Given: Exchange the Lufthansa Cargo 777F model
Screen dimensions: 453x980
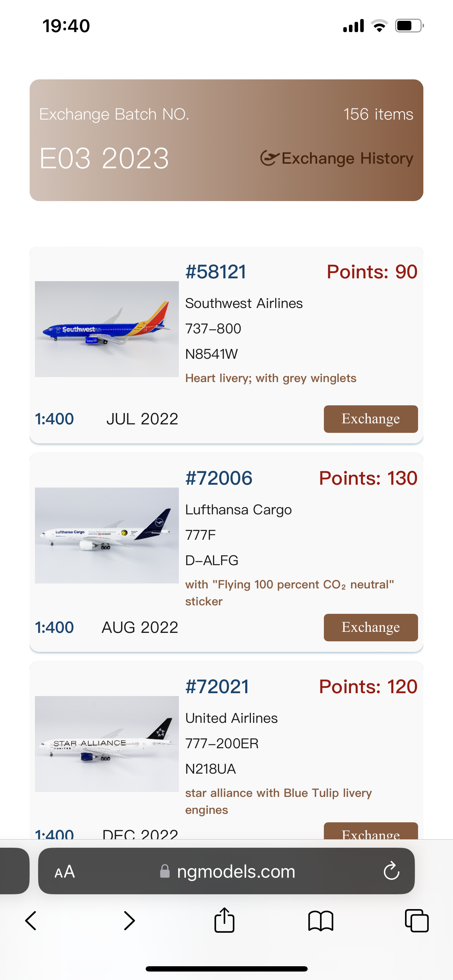Looking at the screenshot, I should [x=370, y=627].
